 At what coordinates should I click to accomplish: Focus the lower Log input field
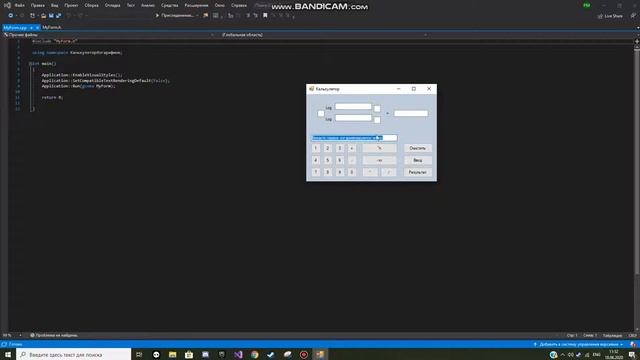click(x=353, y=118)
